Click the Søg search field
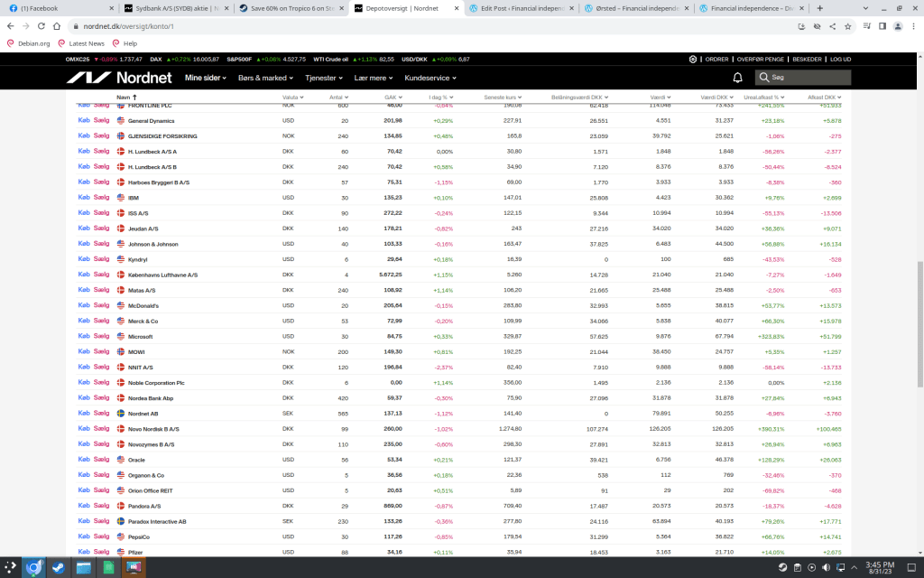The width and height of the screenshot is (924, 578). (x=808, y=78)
